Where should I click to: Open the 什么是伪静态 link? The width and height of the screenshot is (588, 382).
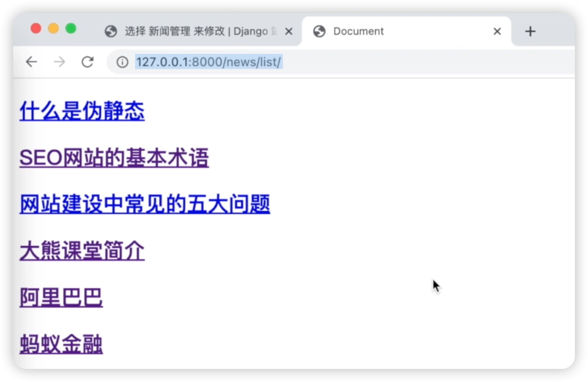click(x=82, y=111)
